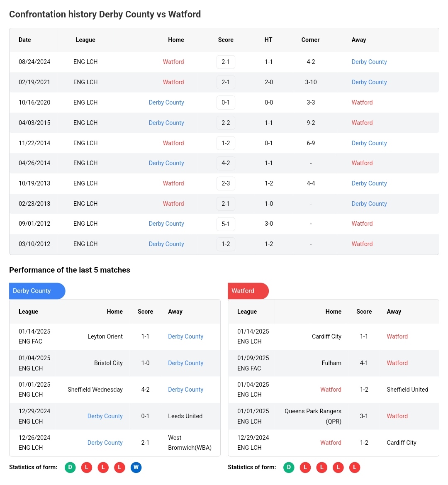448x485 pixels.
Task: Click the last red L badge in Watford's form
Action: tap(355, 468)
